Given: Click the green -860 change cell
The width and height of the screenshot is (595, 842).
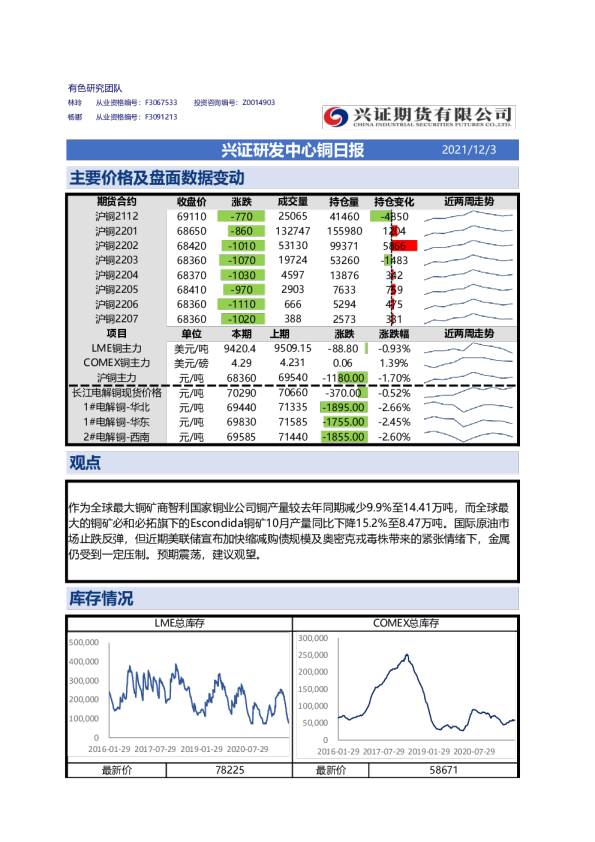Looking at the screenshot, I should pyautogui.click(x=245, y=231).
